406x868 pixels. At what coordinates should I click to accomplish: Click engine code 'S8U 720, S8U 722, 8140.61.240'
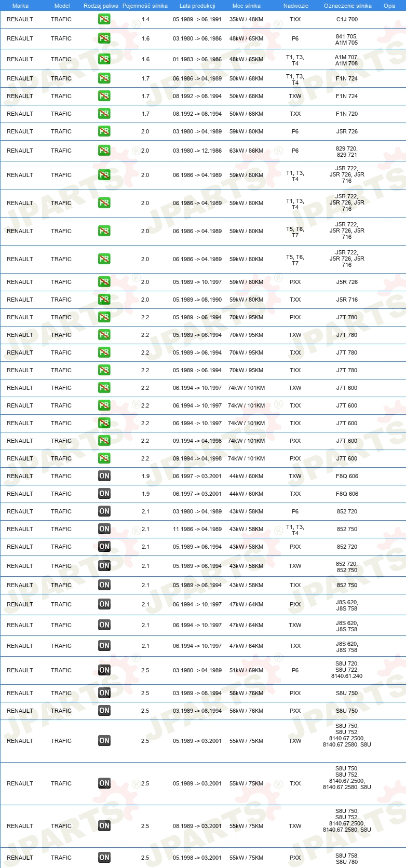(x=347, y=670)
